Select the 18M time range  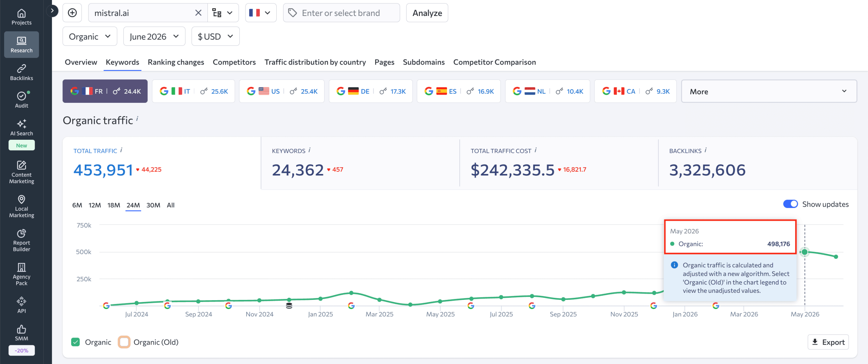(x=114, y=205)
